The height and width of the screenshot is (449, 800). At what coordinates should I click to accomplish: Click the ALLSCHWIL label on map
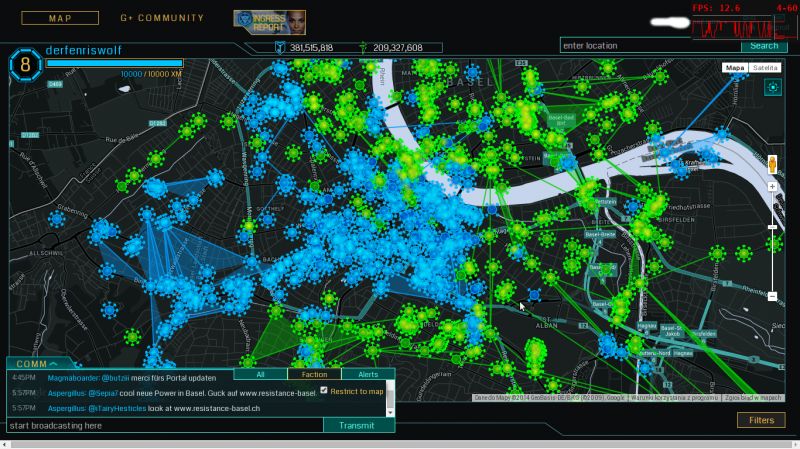[46, 253]
